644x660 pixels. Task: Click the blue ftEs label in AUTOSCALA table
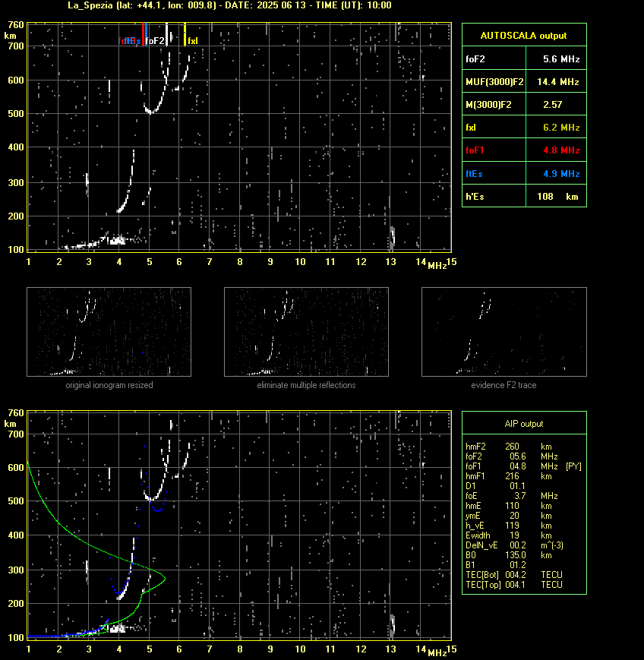[x=474, y=173]
